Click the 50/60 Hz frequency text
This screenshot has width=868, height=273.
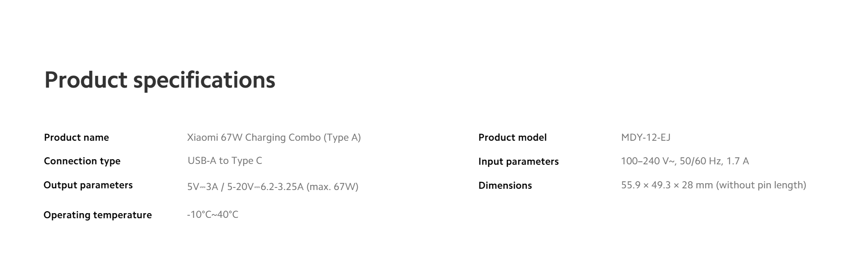(700, 161)
